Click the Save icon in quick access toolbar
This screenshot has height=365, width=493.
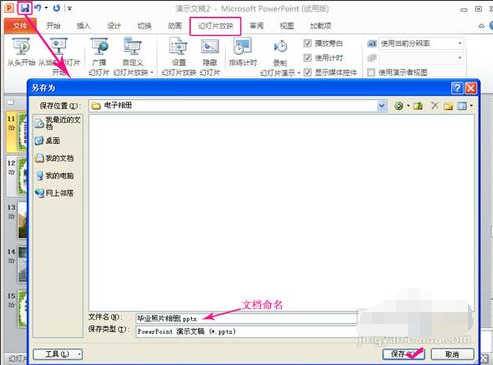point(25,8)
